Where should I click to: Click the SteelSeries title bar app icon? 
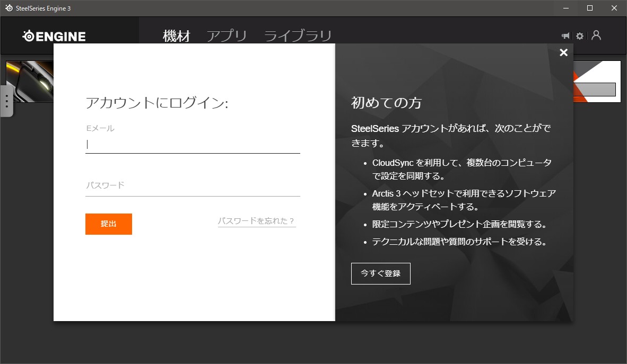point(8,8)
